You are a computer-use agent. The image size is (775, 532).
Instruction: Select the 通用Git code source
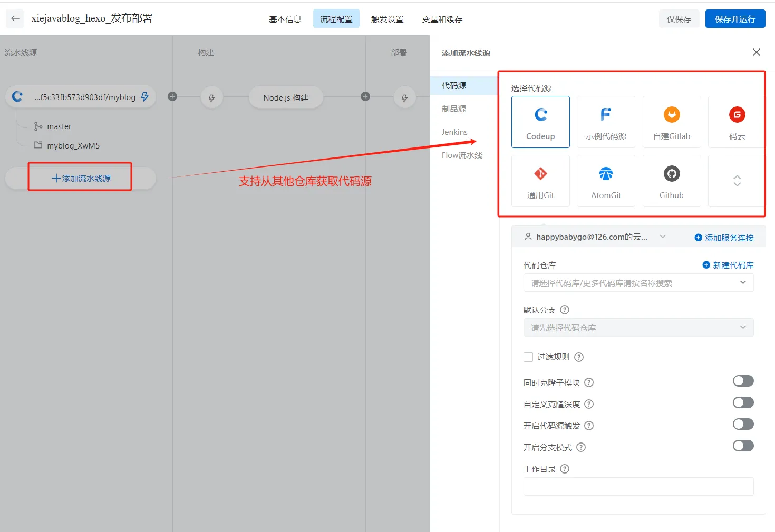[540, 181]
